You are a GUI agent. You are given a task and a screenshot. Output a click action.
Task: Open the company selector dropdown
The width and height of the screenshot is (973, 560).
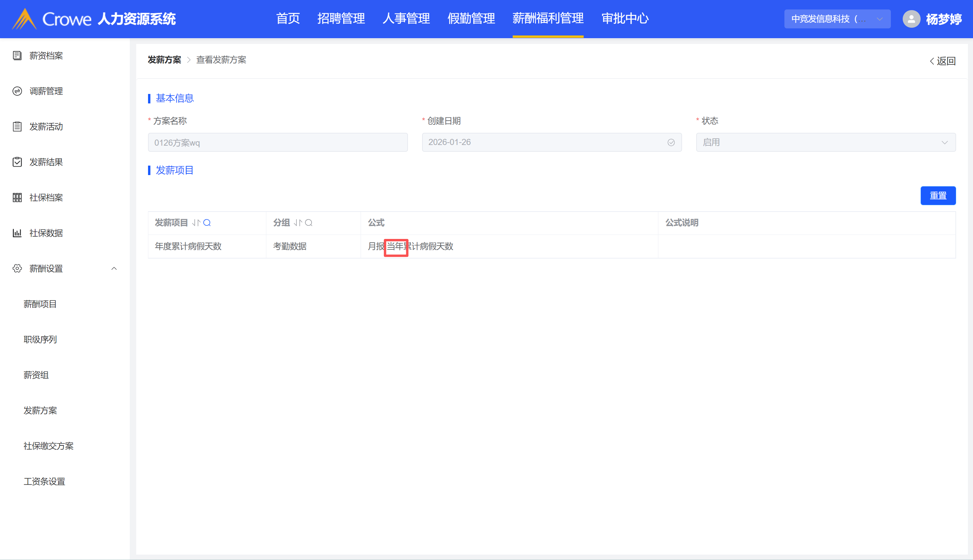[837, 19]
